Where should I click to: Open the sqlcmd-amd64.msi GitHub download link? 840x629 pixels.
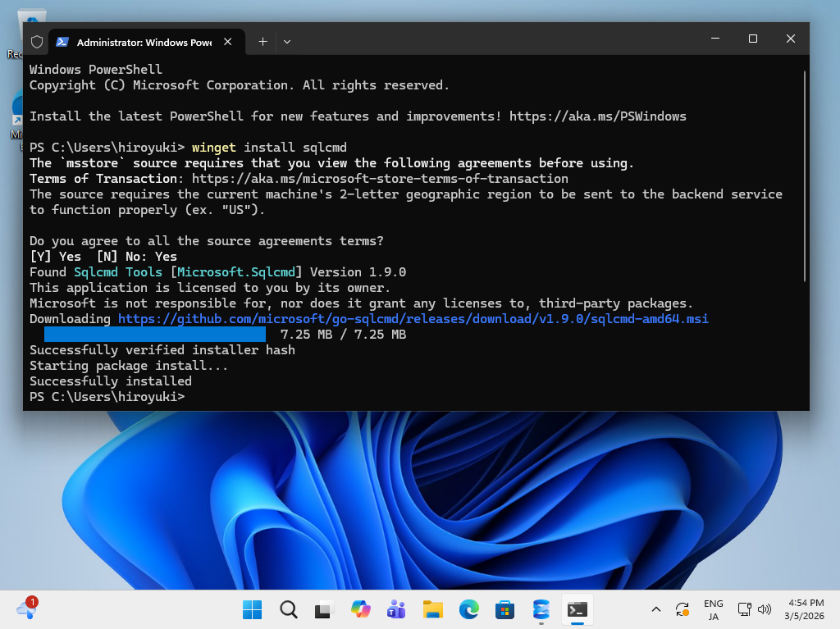(x=413, y=319)
